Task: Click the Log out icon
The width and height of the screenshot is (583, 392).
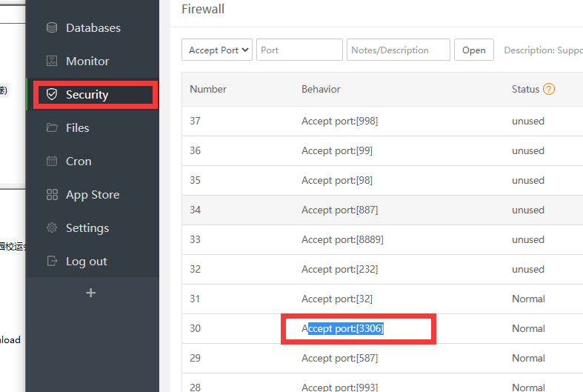Action: coord(52,262)
